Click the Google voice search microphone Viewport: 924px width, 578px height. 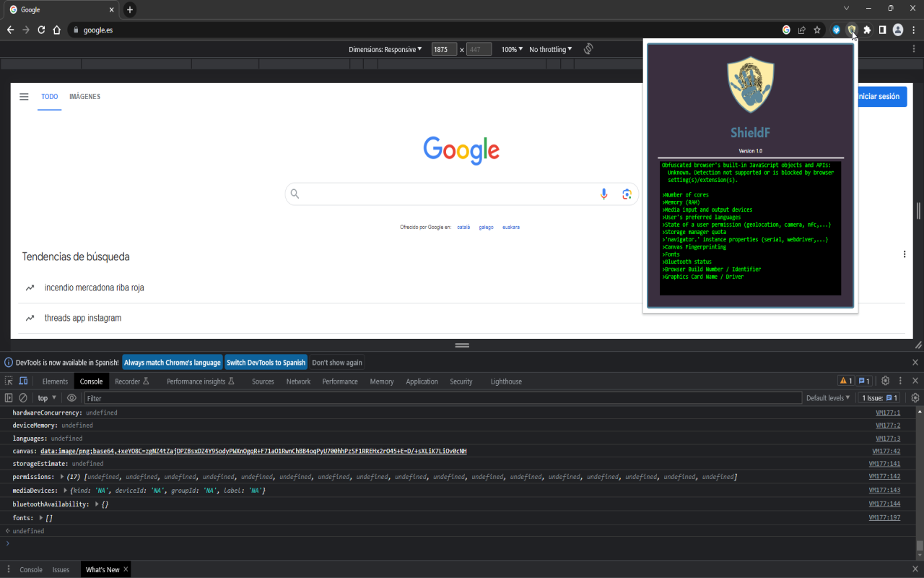pos(604,194)
